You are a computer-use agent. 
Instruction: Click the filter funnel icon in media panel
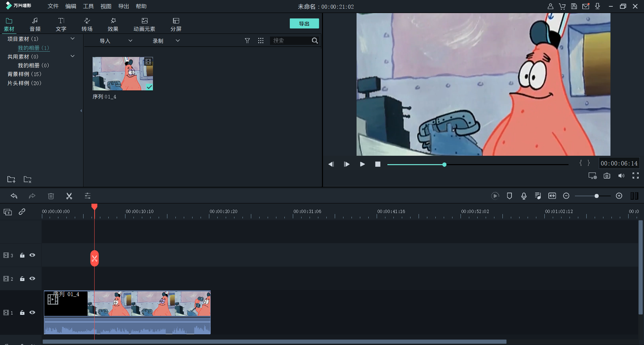[x=247, y=41]
